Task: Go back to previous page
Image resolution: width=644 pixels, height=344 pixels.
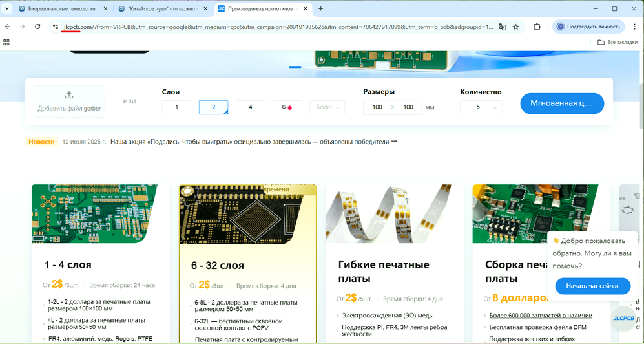Action: tap(7, 27)
